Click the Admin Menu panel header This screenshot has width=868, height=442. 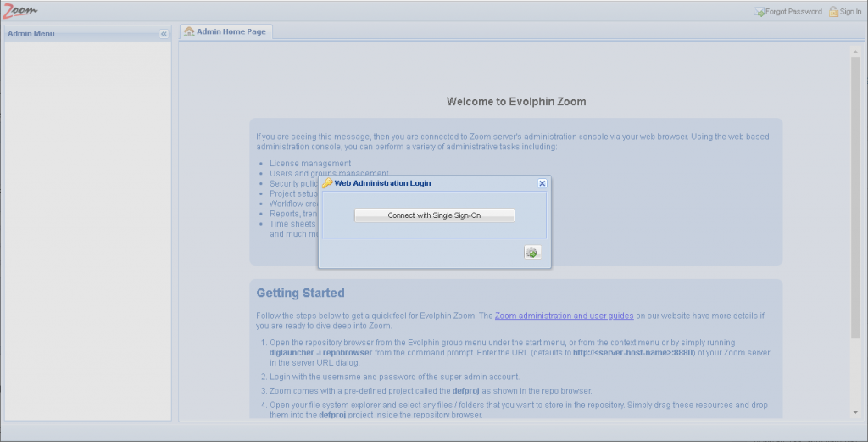point(88,34)
